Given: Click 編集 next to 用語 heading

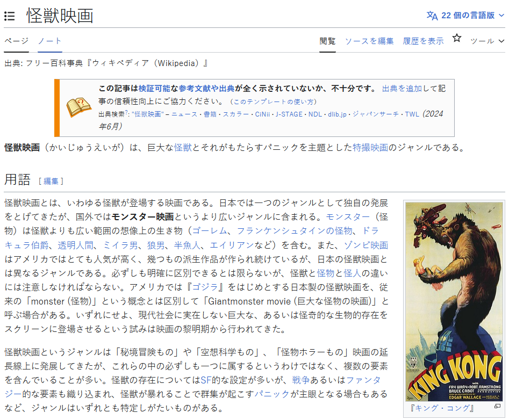Looking at the screenshot, I should (51, 182).
